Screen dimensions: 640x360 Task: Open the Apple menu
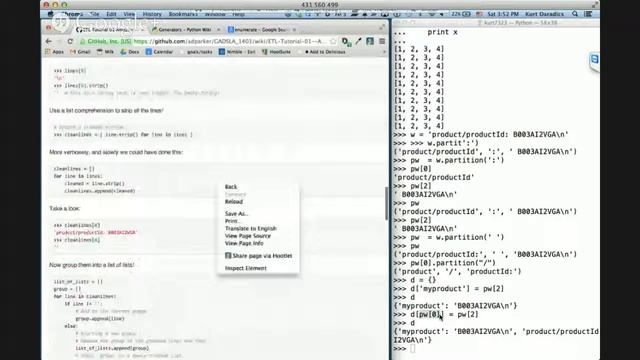tap(50, 14)
